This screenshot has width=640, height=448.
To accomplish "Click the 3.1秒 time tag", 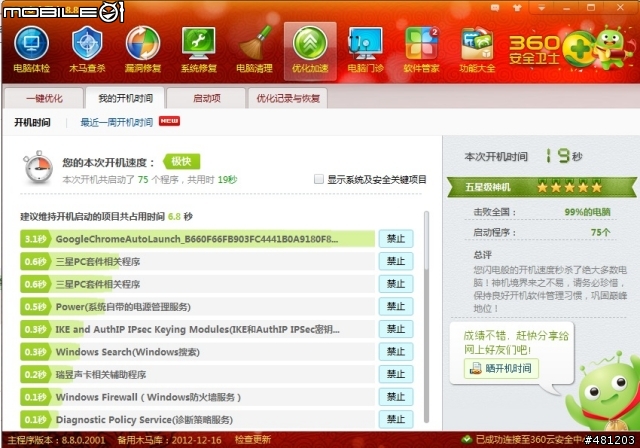I will point(36,239).
